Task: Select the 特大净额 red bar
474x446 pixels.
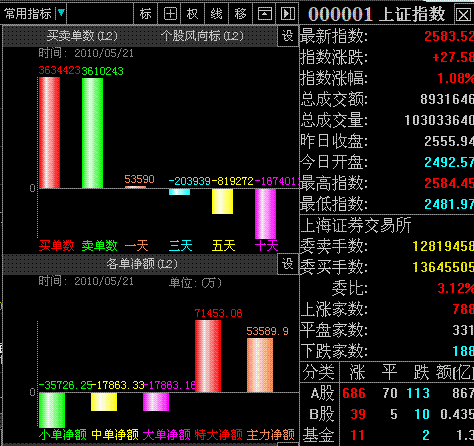Action: [208, 356]
